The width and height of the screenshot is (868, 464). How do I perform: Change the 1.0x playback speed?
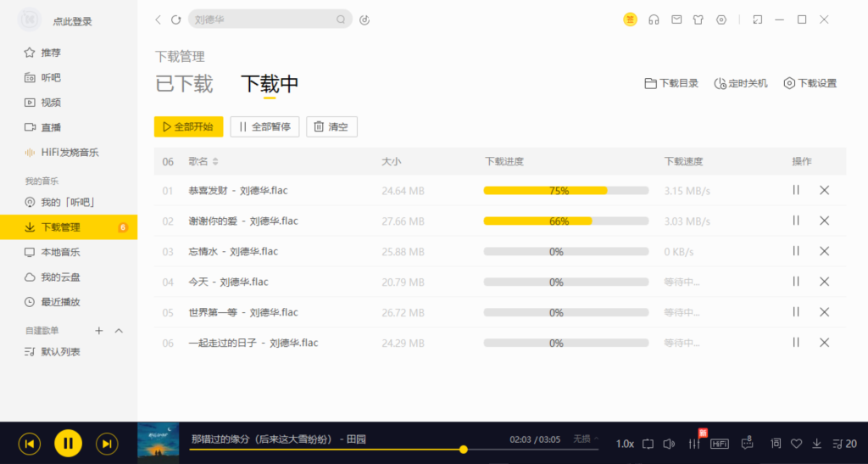pos(625,444)
